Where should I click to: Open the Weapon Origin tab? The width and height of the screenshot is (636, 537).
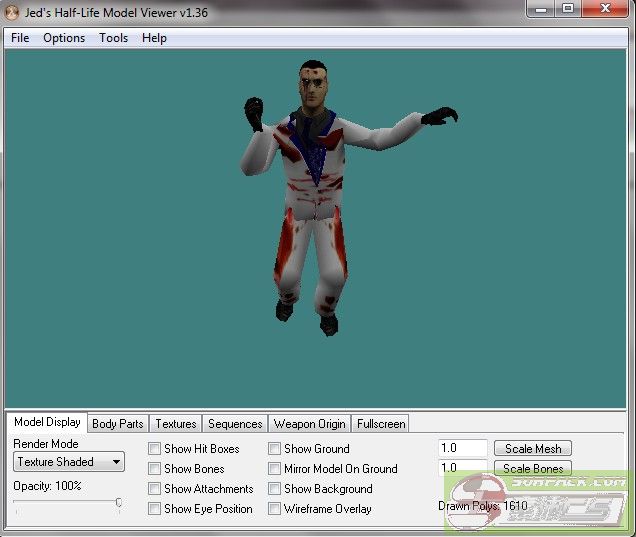[309, 424]
